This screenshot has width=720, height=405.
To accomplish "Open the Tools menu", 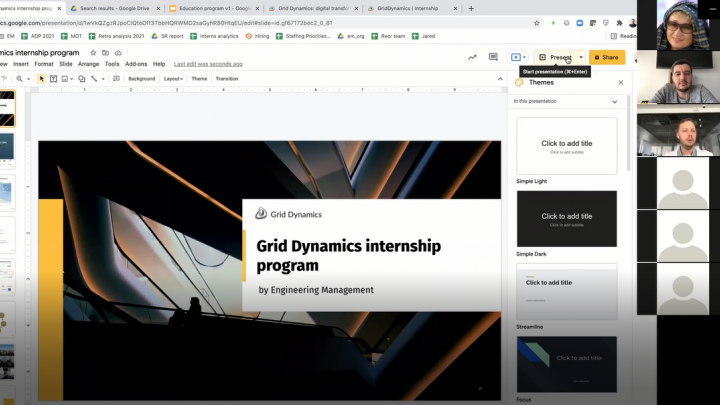I will click(x=112, y=64).
